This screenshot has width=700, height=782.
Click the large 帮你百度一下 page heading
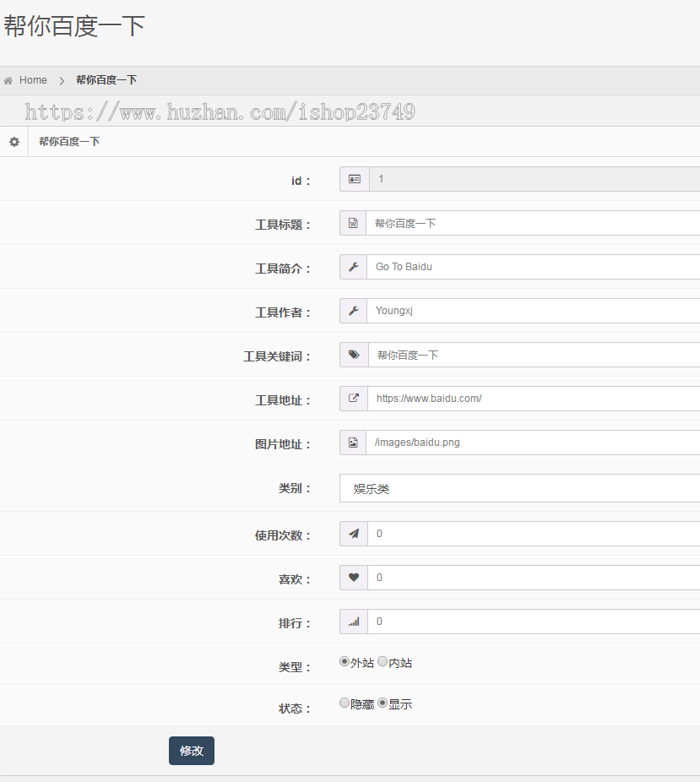tap(74, 26)
